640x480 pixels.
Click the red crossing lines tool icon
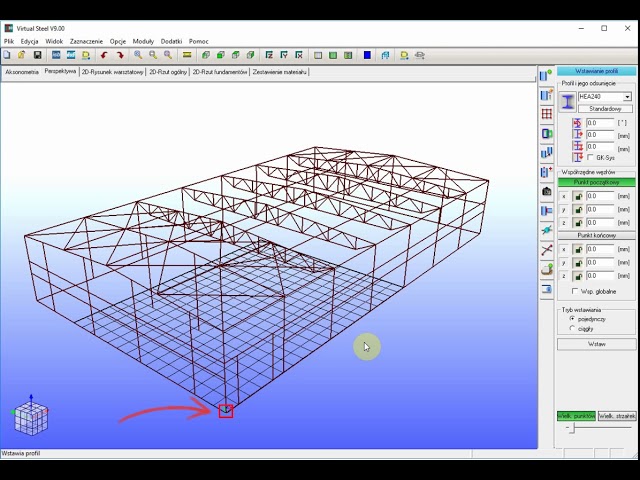(546, 250)
